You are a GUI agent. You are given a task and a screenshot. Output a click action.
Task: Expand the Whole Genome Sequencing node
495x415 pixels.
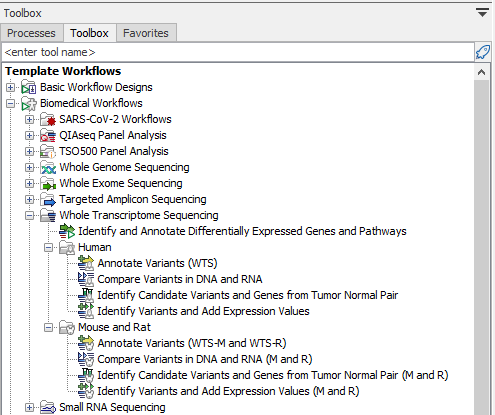(29, 167)
